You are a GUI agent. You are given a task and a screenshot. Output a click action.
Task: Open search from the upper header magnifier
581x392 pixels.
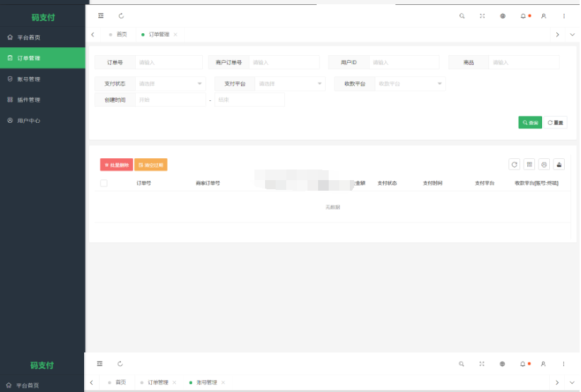click(462, 16)
